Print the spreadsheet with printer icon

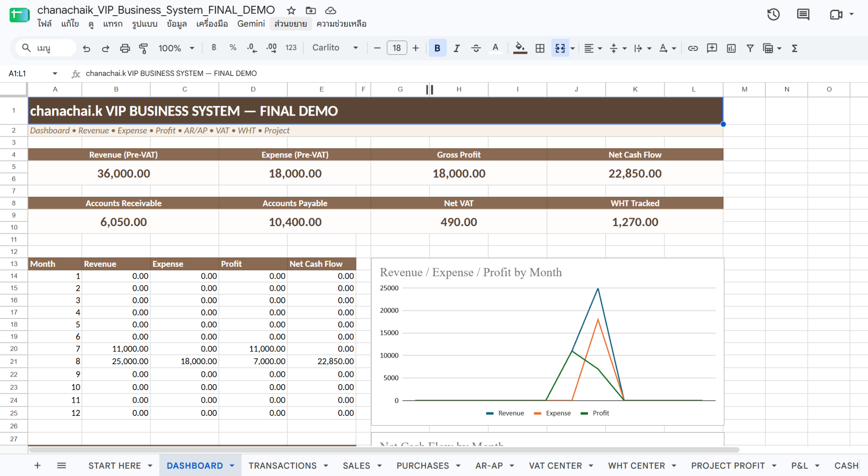125,48
